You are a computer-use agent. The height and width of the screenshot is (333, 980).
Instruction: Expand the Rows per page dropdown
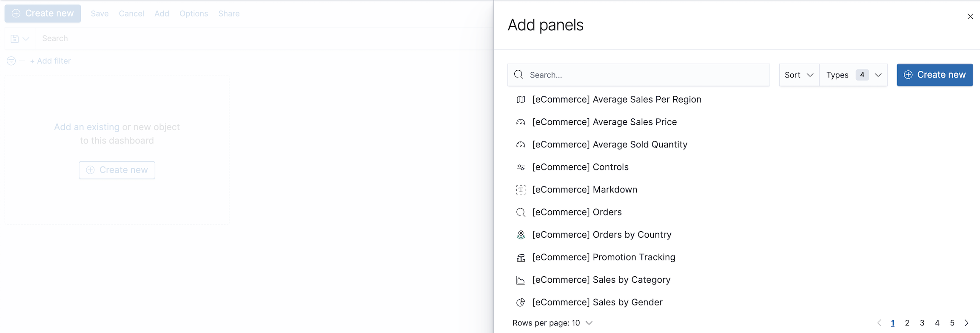coord(552,323)
